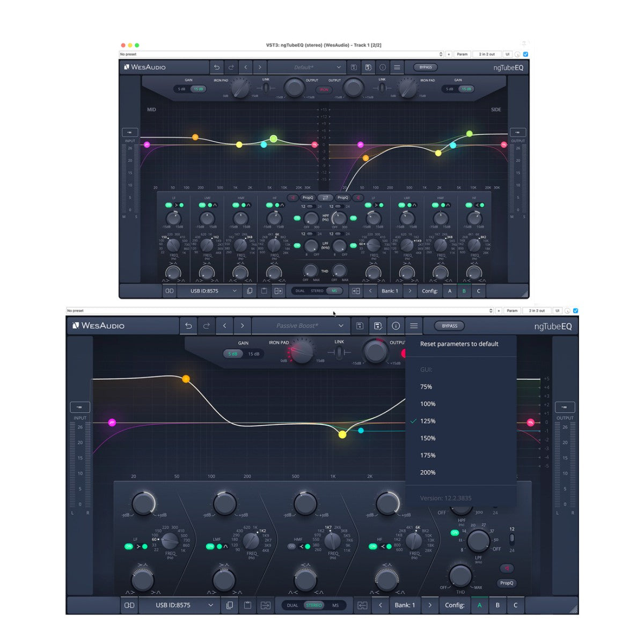
Task: Open the info icon in upper window
Action: coord(383,67)
